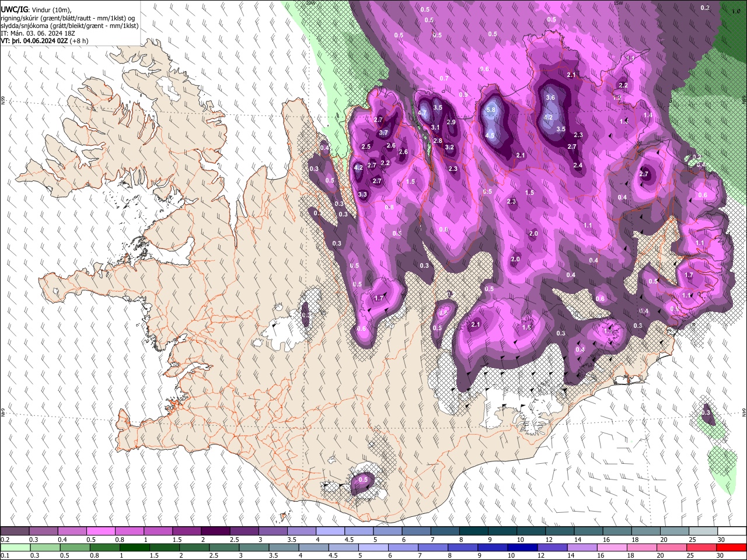Select the 2.9 value label on the map
747x560 pixels.
pos(451,123)
